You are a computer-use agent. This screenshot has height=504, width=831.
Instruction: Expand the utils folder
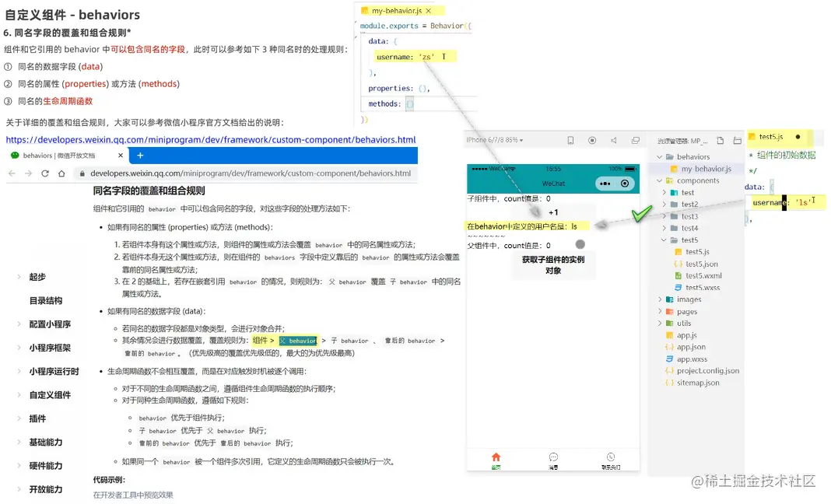659,324
